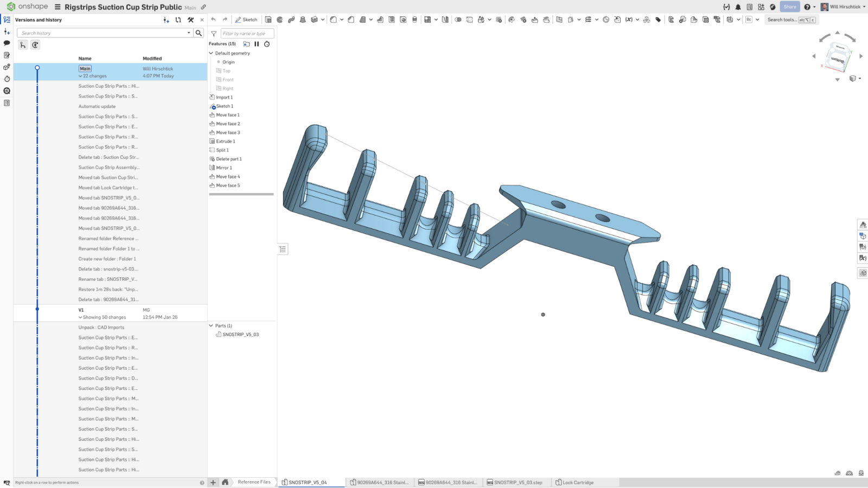Expand the Parts (1) section
The height and width of the screenshot is (488, 868).
click(211, 325)
